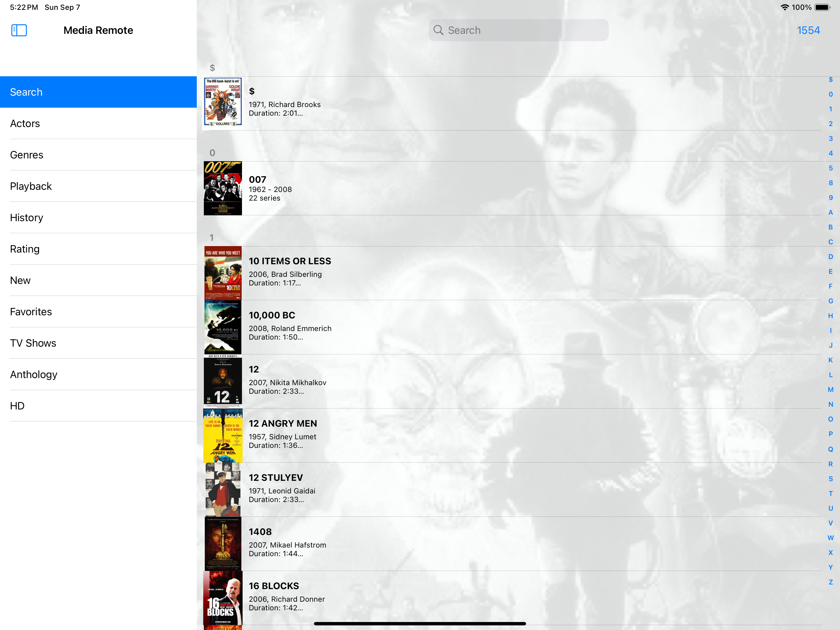Jump to letter S in index
The width and height of the screenshot is (840, 630).
click(830, 479)
